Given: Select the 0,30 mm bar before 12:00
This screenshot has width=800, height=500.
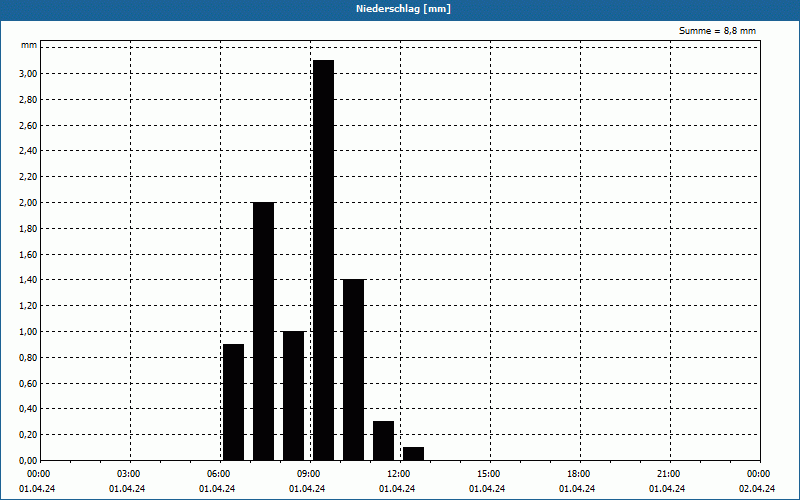Looking at the screenshot, I should point(384,441).
